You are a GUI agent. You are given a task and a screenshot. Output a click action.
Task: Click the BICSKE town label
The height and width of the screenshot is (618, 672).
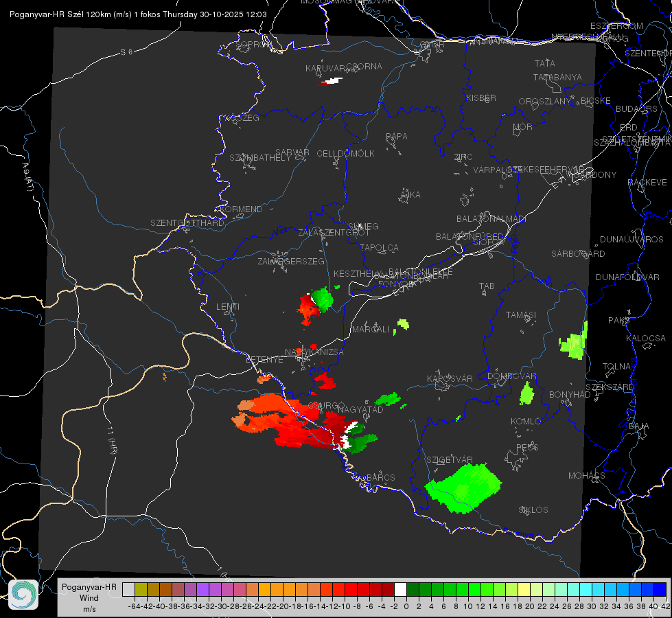tap(596, 101)
